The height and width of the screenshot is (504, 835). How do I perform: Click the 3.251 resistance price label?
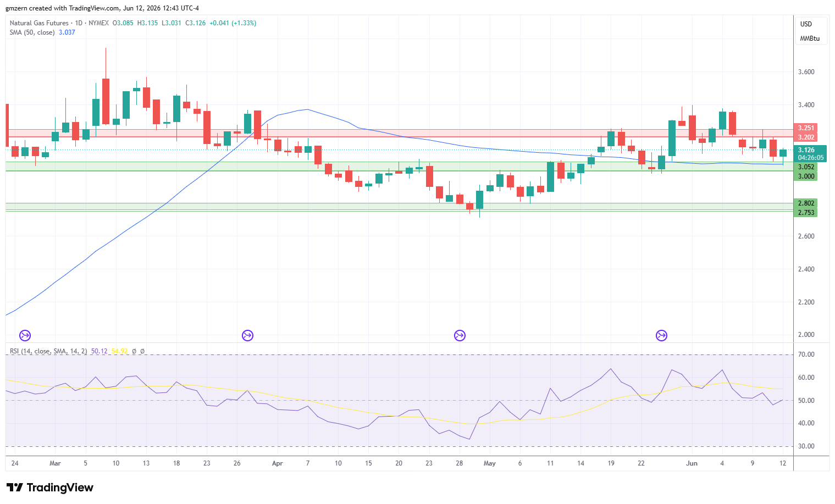click(x=806, y=128)
